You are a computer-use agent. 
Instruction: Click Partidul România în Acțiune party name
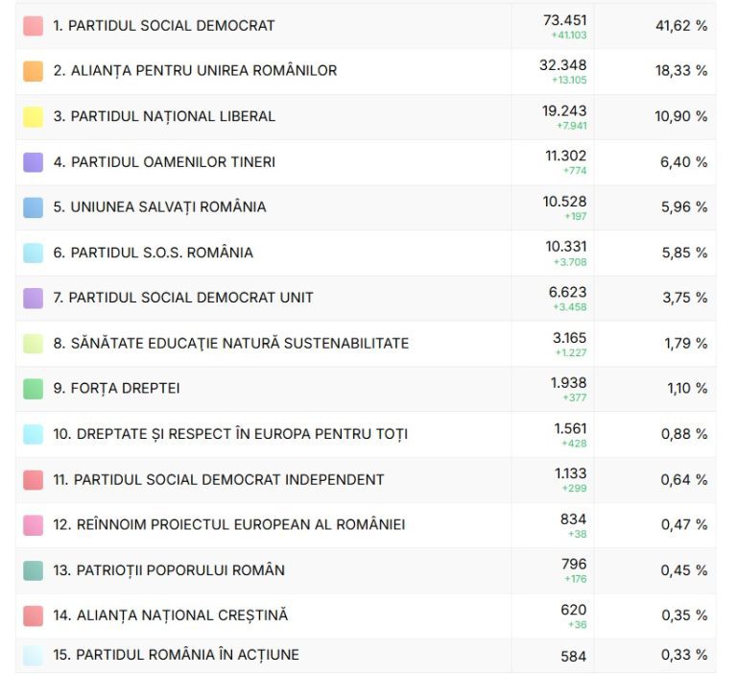tap(176, 655)
